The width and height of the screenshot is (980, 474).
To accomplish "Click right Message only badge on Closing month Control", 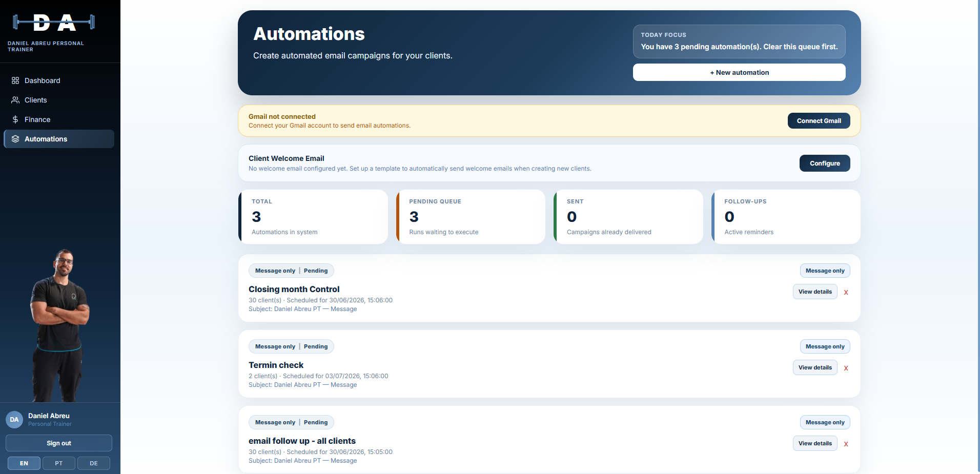I will coord(825,271).
